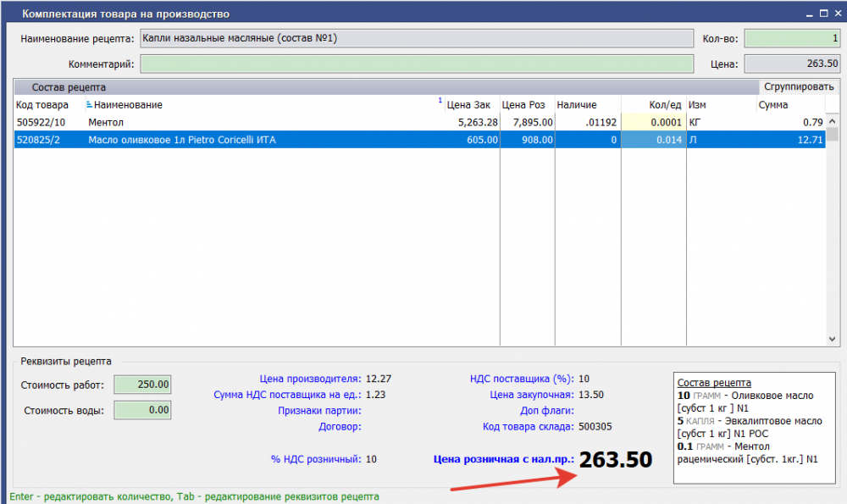
Task: Click the Эвкалиптовое масло ingredient line
Action: tap(750, 427)
